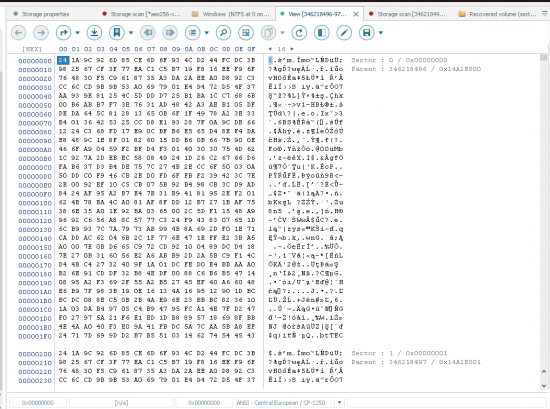Close the View hex tab
The width and height of the screenshot is (550, 409).
(356, 14)
